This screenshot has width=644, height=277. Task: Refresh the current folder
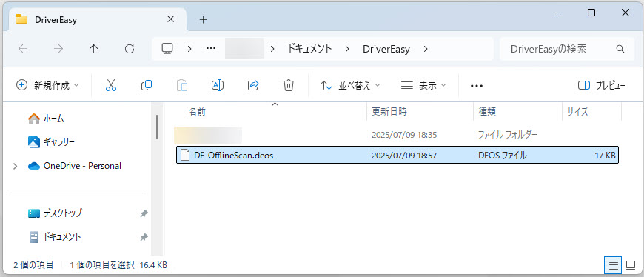pos(130,49)
